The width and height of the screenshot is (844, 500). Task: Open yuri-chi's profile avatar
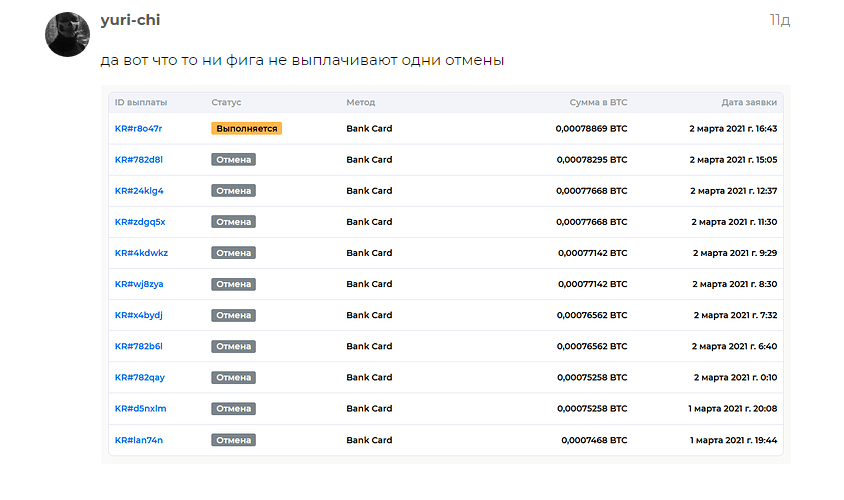[x=67, y=34]
